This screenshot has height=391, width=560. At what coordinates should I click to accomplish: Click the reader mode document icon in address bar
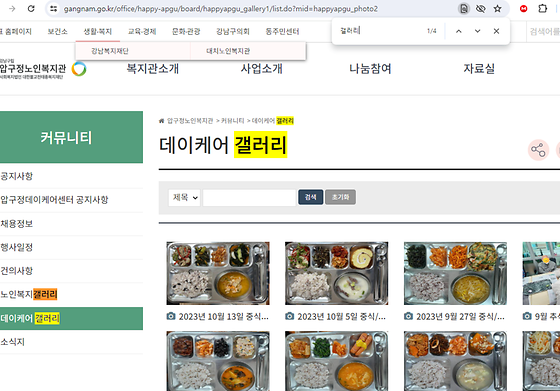[x=464, y=9]
